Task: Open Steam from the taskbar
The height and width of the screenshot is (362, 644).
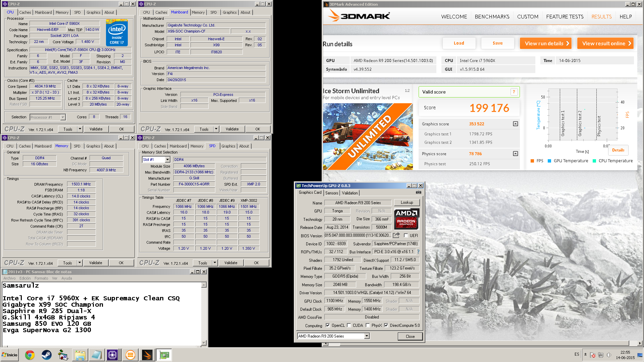Action: pyautogui.click(x=47, y=355)
